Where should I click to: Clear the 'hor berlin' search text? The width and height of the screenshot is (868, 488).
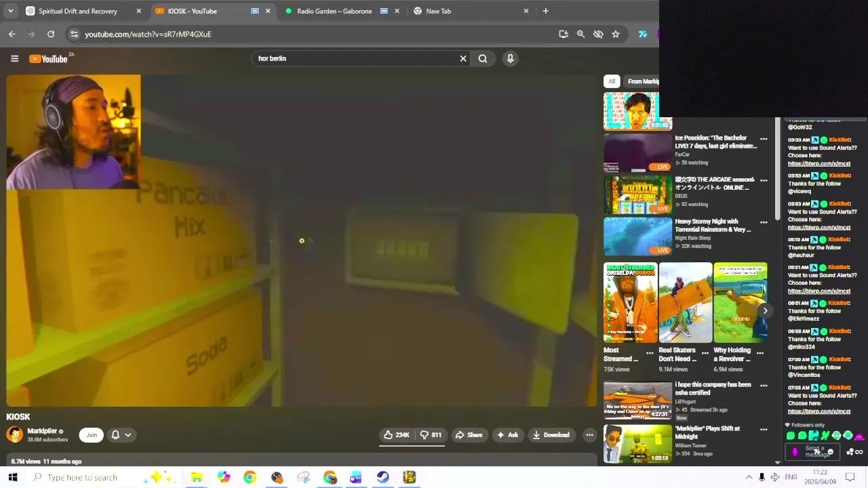(463, 58)
